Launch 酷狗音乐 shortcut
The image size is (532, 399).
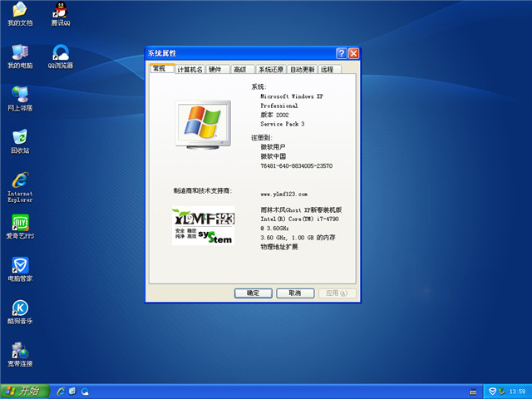20,313
